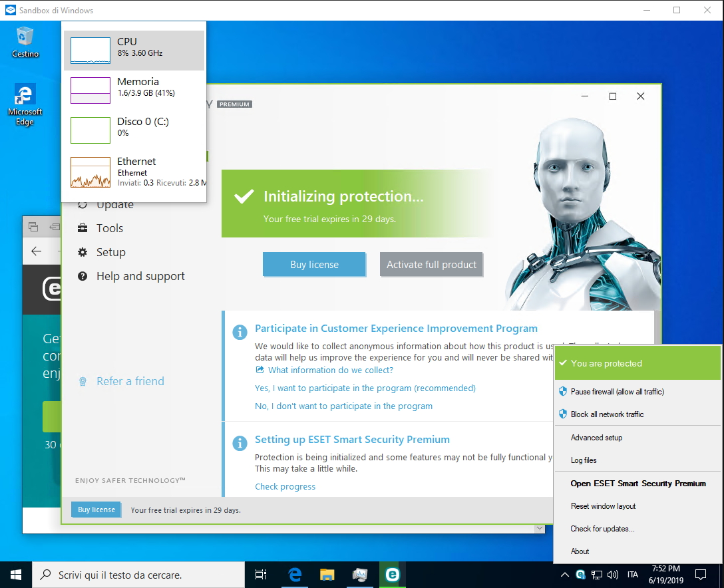Open Help and support in ESET sidebar
724x588 pixels.
(140, 276)
